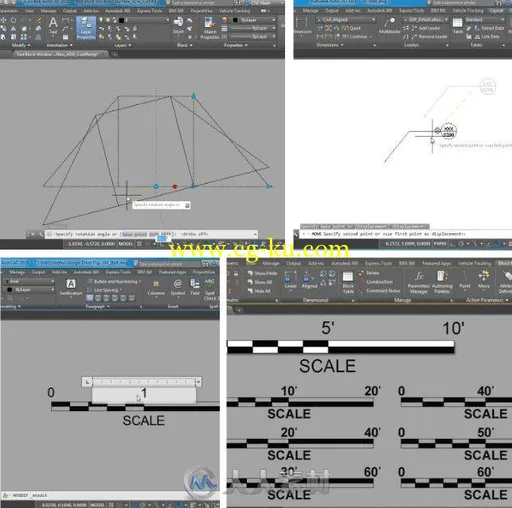The image size is (512, 508).
Task: Expand Bullets and Numbering dropdown
Action: pos(115,282)
